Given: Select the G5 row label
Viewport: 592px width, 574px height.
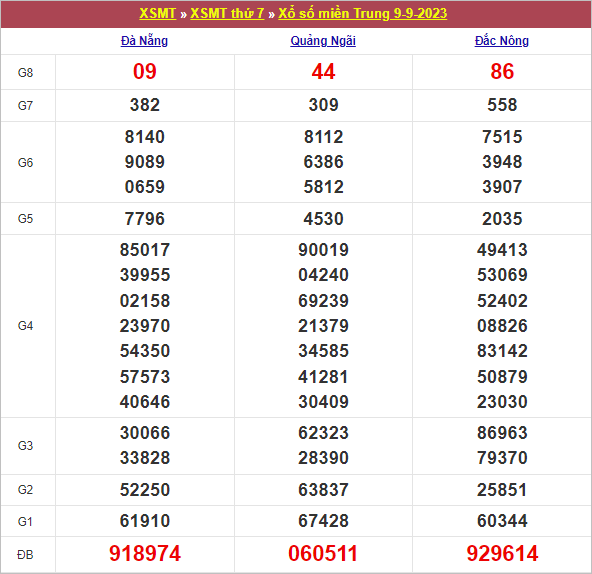Looking at the screenshot, I should point(25,219).
